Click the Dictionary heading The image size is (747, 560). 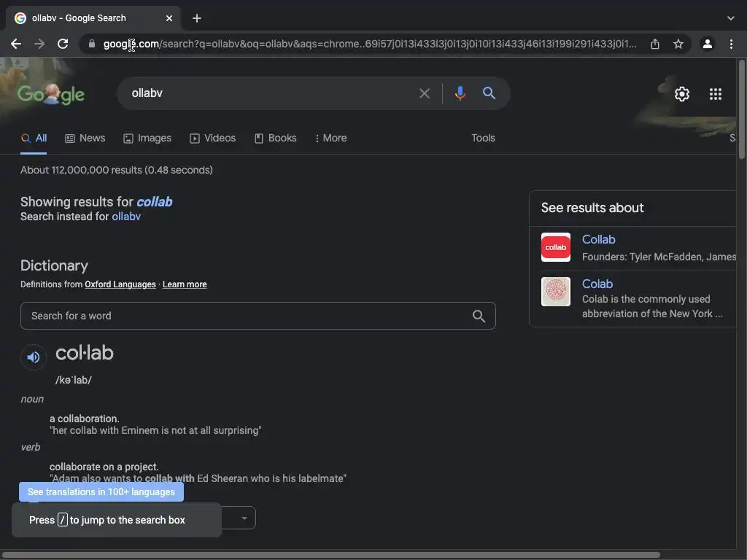[54, 265]
